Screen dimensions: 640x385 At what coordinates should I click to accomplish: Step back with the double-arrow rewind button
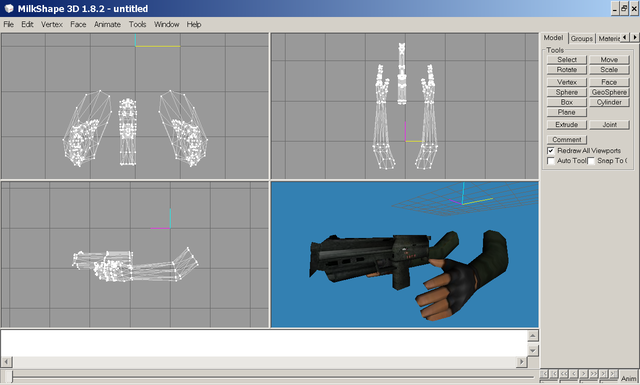click(x=564, y=374)
